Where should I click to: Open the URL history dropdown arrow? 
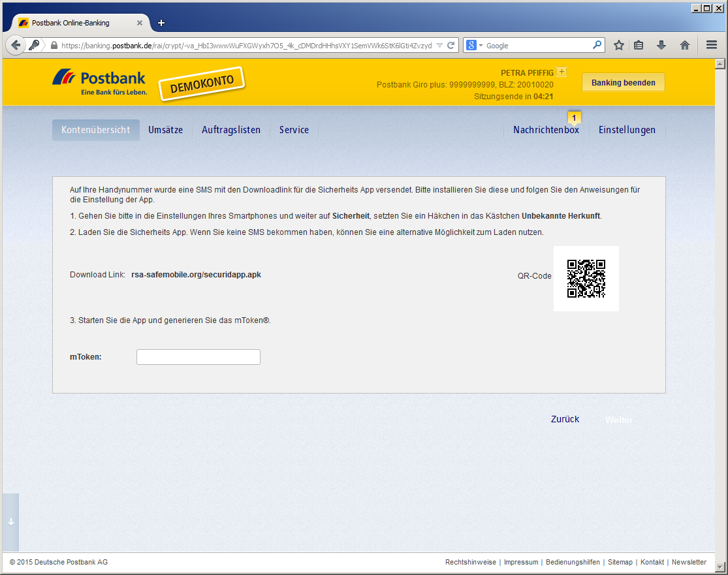(x=439, y=46)
